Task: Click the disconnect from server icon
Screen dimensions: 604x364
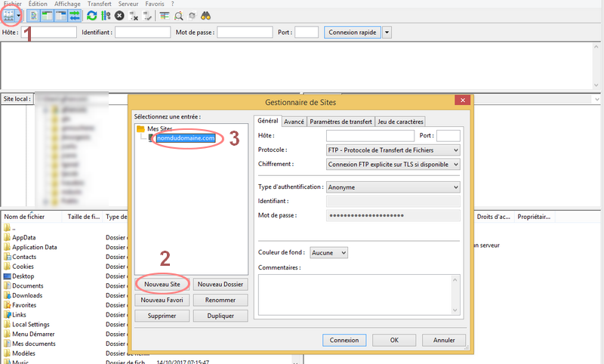Action: [134, 15]
